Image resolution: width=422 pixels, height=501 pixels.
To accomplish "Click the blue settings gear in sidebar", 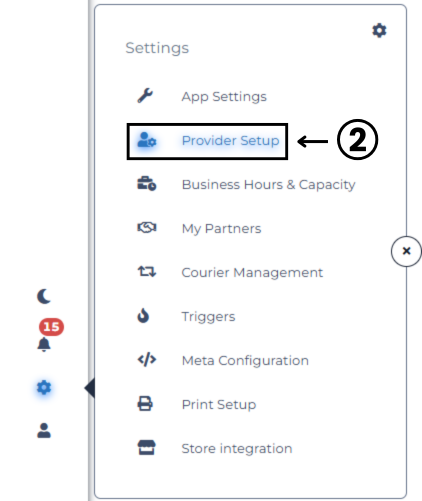I will pos(44,387).
